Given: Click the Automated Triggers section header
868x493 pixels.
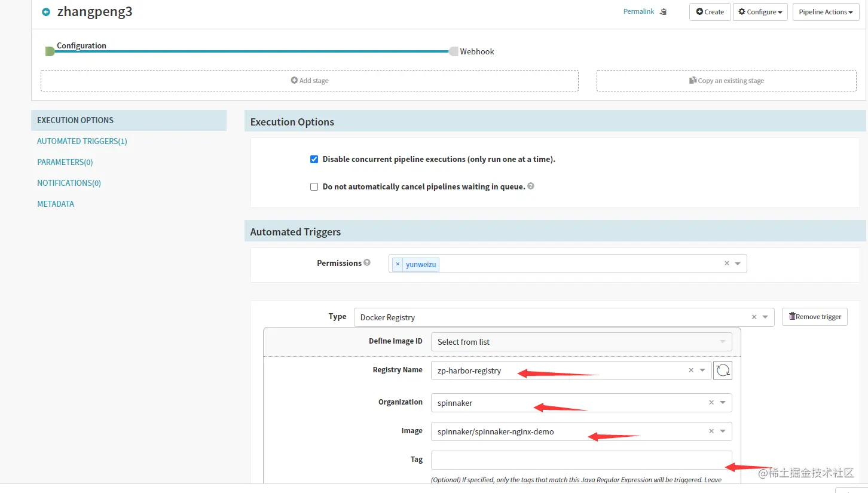Looking at the screenshot, I should [x=555, y=231].
